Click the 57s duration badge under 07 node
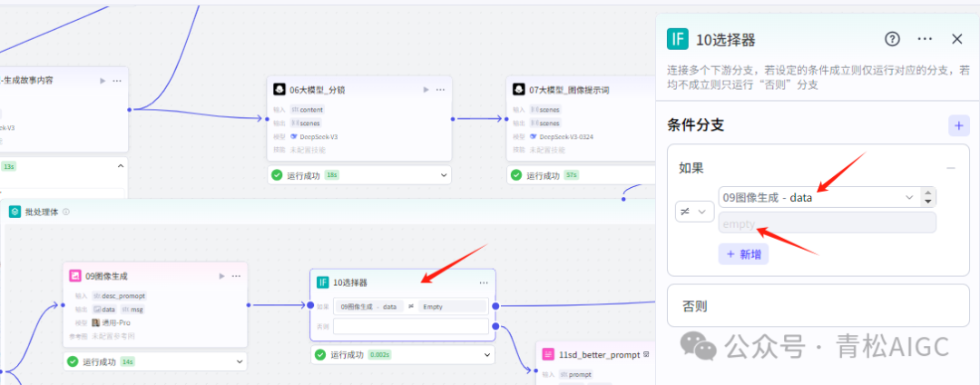 (x=572, y=175)
